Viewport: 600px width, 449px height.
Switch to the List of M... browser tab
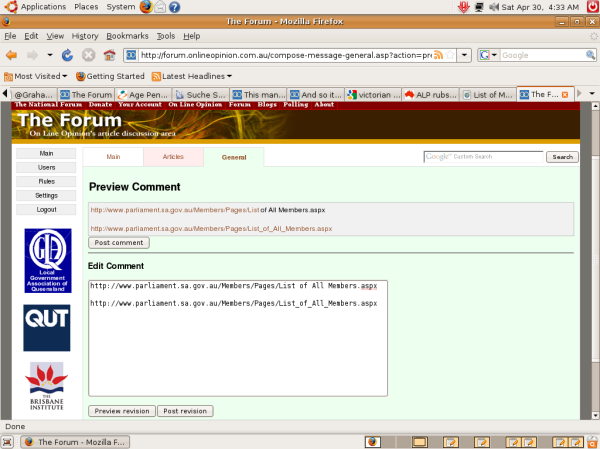(x=488, y=95)
